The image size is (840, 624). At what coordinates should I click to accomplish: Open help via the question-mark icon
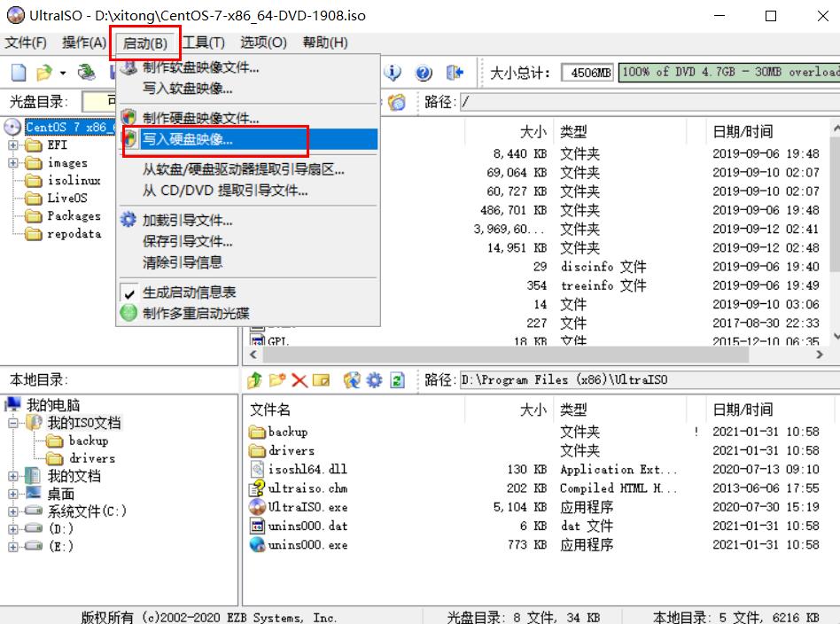423,74
